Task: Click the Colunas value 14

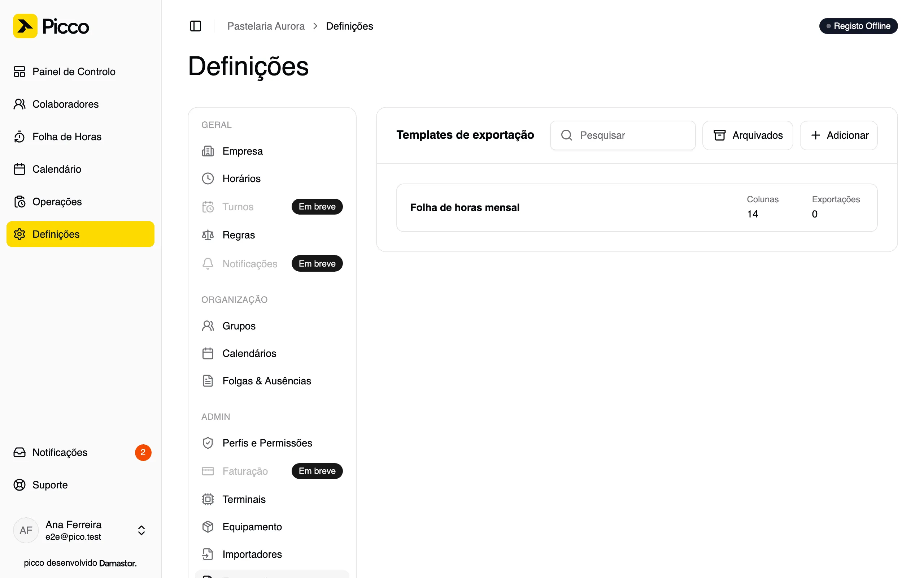Action: (x=752, y=214)
